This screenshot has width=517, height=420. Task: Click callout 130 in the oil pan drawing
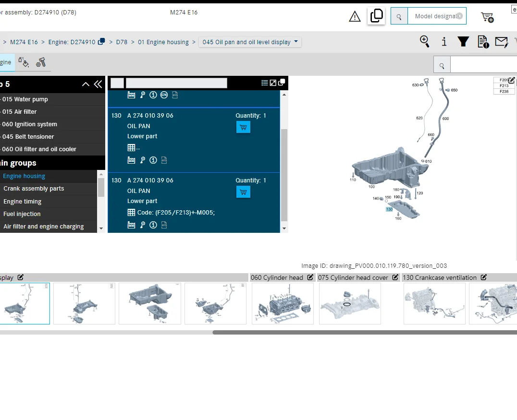(x=389, y=209)
